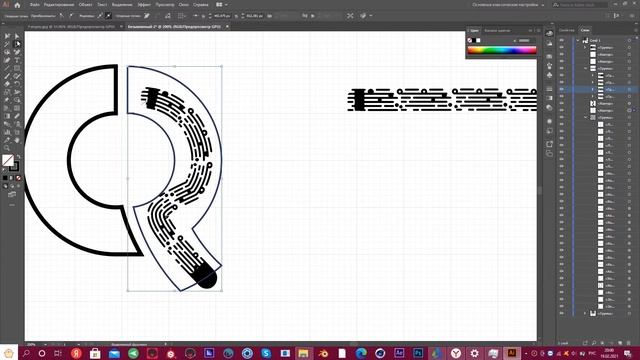Open Stroke panel lines icon in dock

(549, 89)
